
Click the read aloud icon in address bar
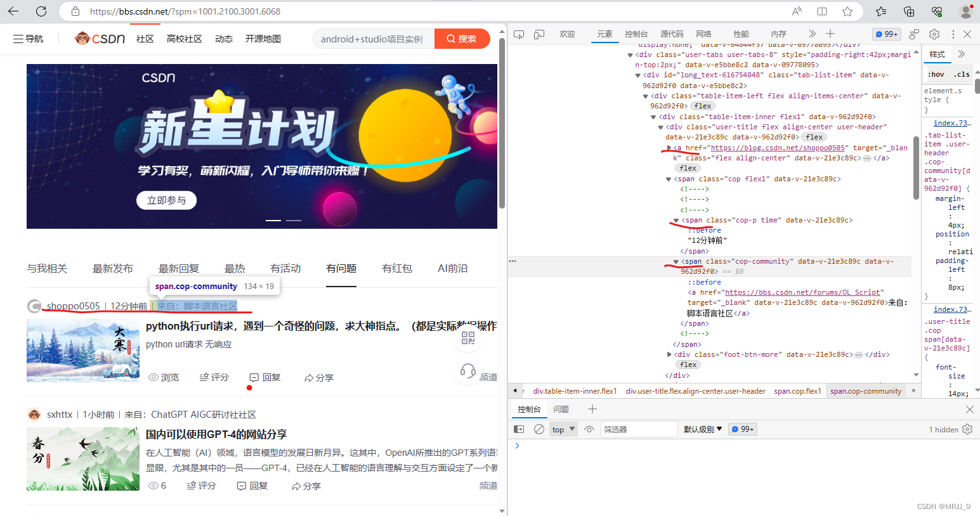click(x=797, y=11)
